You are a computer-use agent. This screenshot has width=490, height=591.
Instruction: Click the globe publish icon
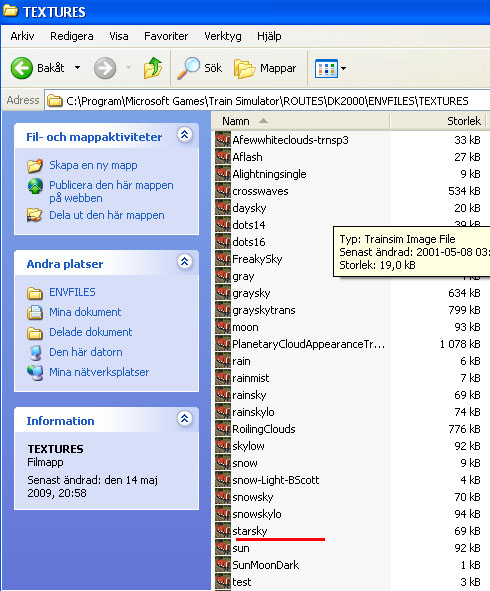tap(35, 186)
